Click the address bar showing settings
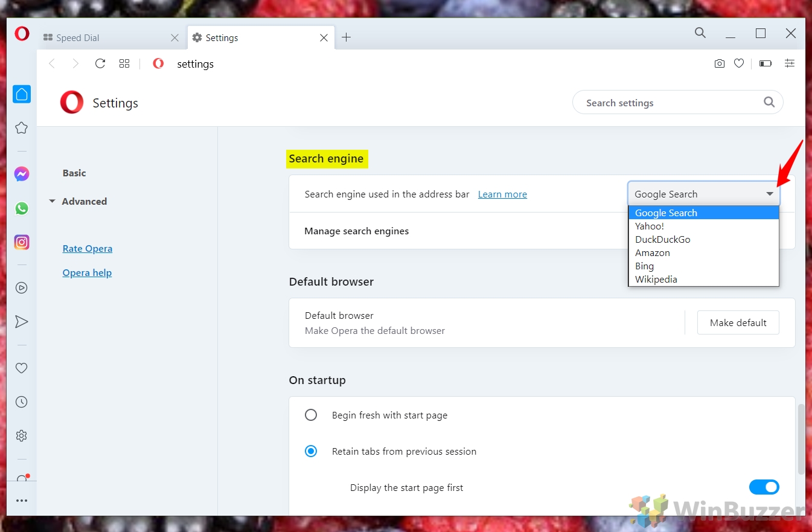 coord(195,63)
